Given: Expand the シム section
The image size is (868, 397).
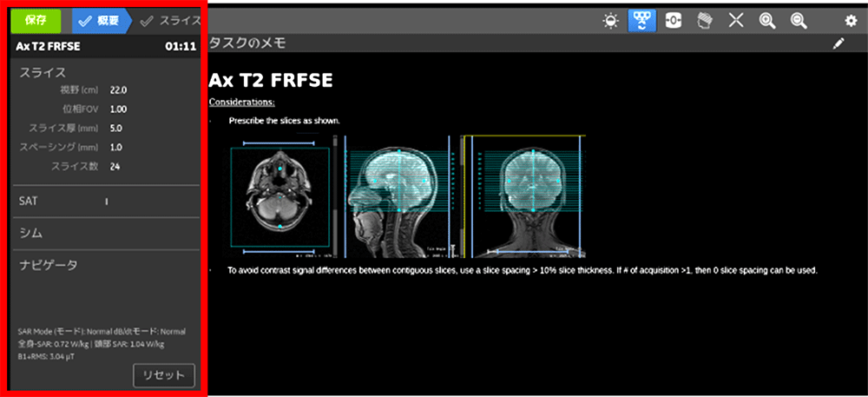Looking at the screenshot, I should click(x=31, y=233).
